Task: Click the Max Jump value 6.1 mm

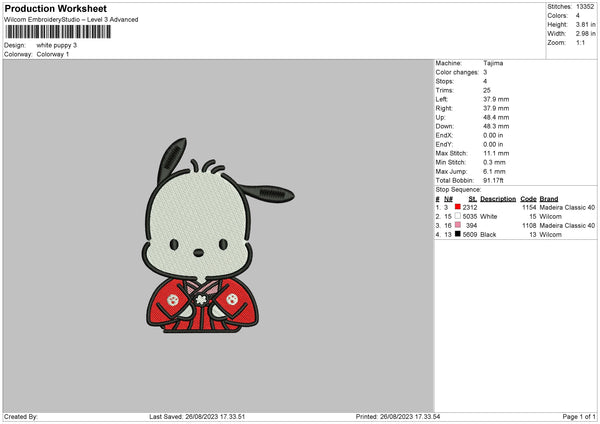Action: pyautogui.click(x=494, y=171)
